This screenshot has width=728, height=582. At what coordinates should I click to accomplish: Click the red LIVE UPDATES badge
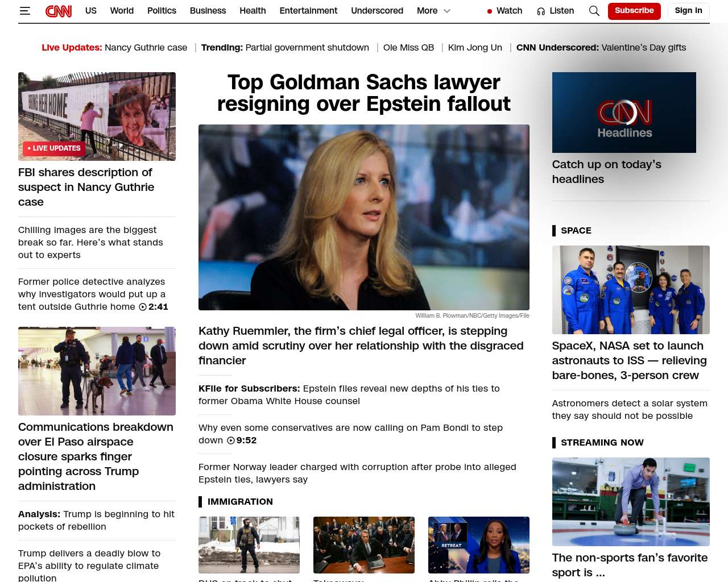[x=54, y=148]
